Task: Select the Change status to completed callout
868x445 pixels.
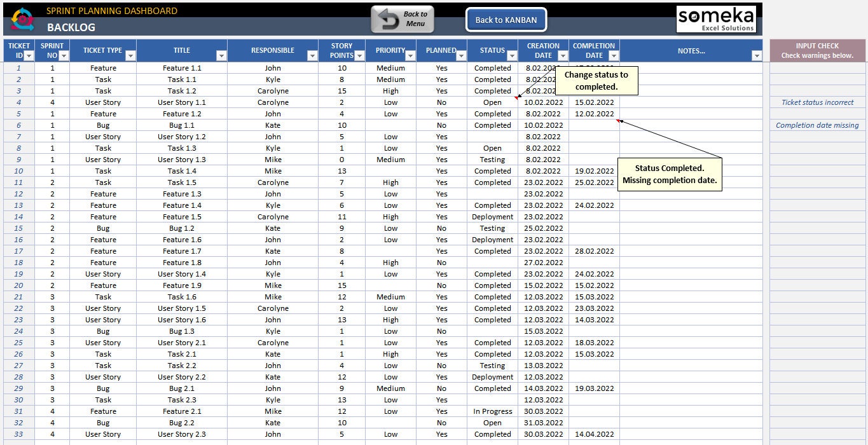Action: 595,80
